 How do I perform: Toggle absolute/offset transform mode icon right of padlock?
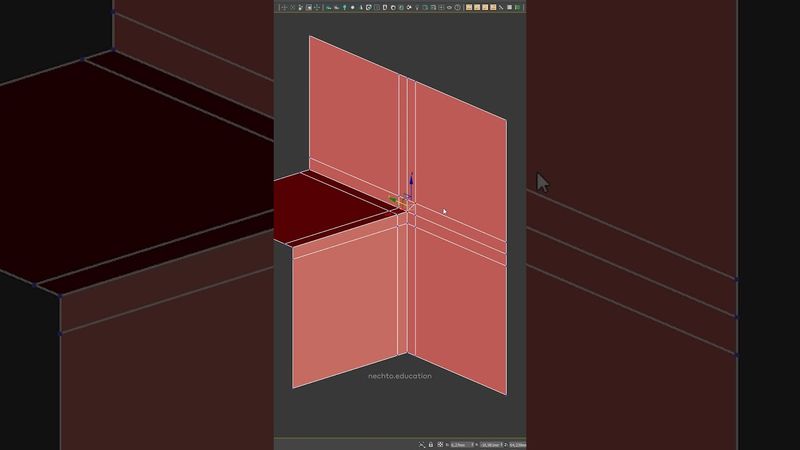(x=441, y=444)
